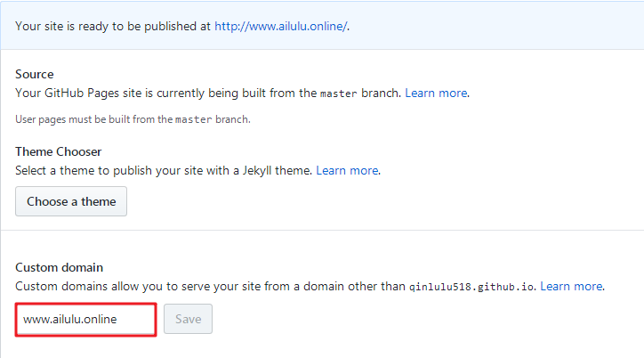The width and height of the screenshot is (644, 358).
Task: Click Learn more about the master branch source
Action: [x=436, y=93]
